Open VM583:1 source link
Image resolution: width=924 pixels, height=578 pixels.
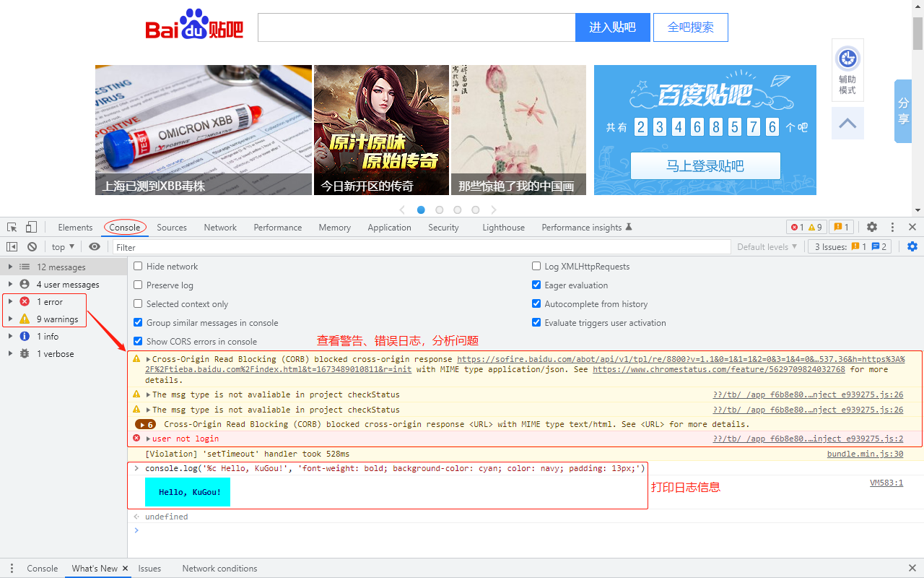coord(886,483)
